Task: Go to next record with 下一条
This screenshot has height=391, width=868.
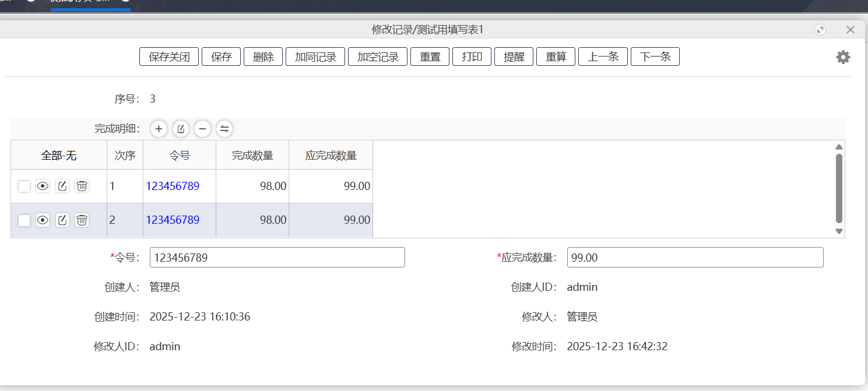Action: pos(655,57)
